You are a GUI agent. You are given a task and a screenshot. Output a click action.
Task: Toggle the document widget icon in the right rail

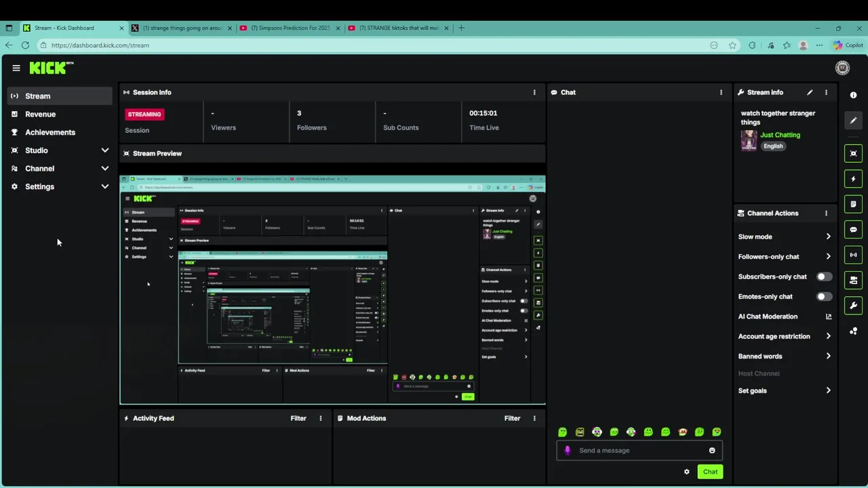[x=854, y=204]
